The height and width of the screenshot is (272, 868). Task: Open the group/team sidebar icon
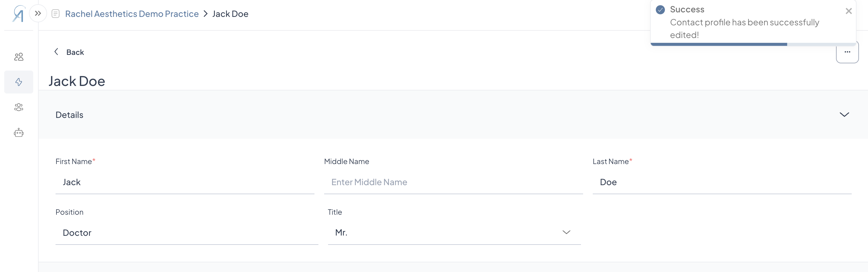pos(18,107)
